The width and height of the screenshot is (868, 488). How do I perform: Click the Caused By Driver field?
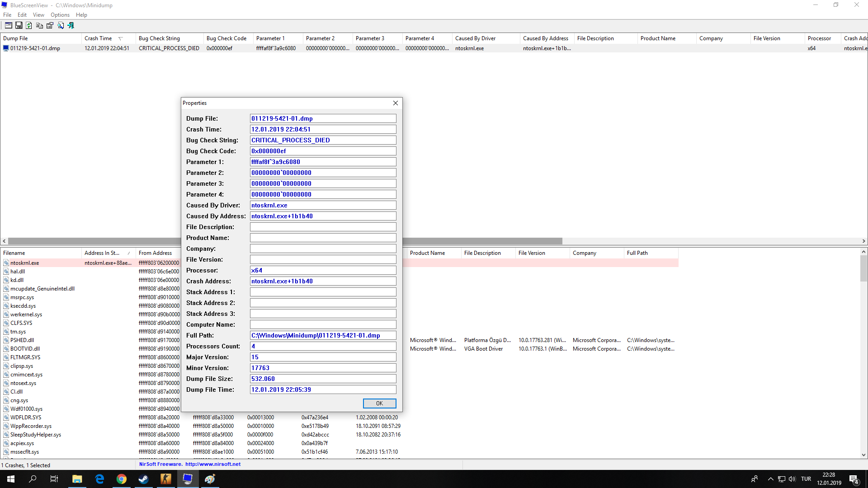click(323, 205)
